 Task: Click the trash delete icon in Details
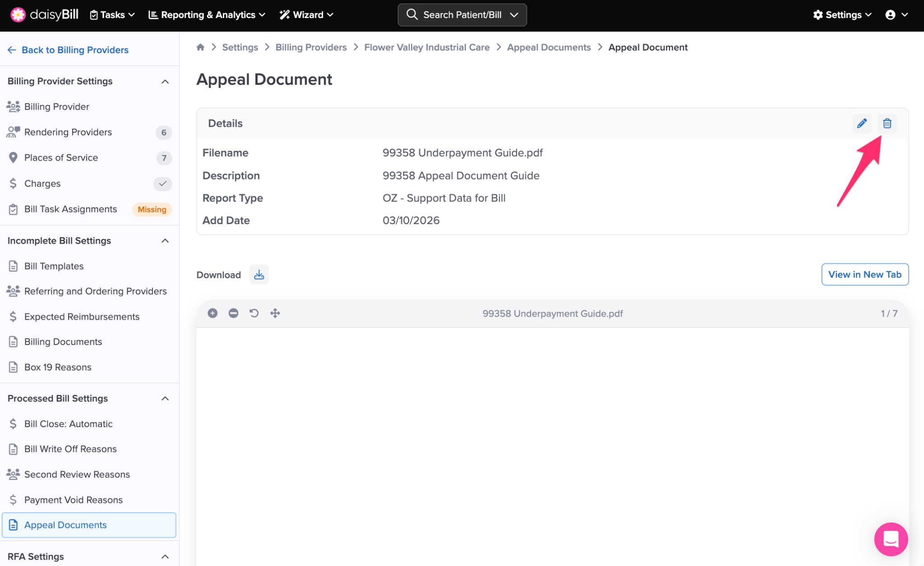pos(887,123)
